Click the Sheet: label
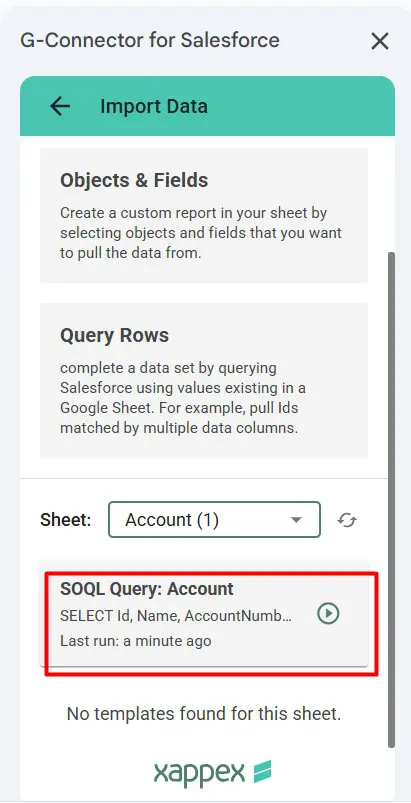 tap(66, 520)
